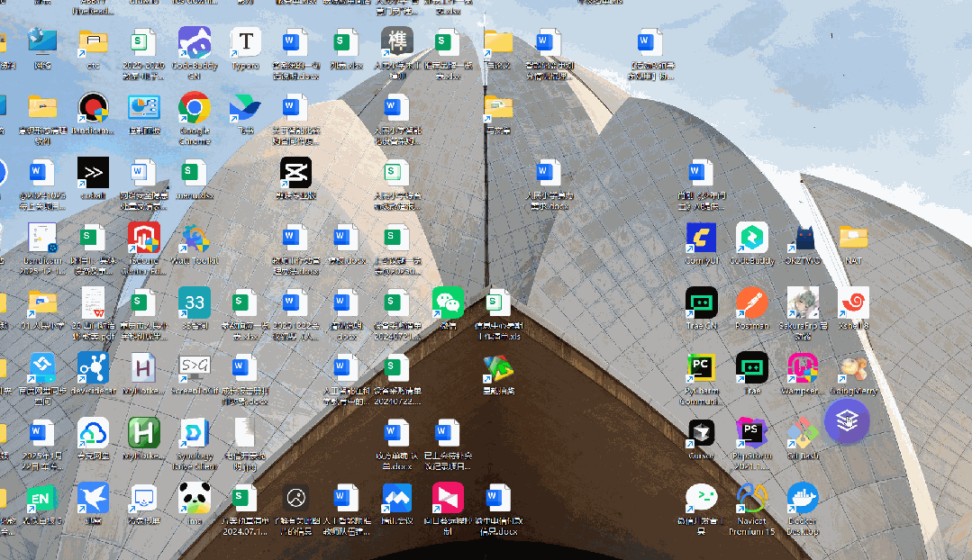Open the Trae shortcut below Postman

click(752, 368)
